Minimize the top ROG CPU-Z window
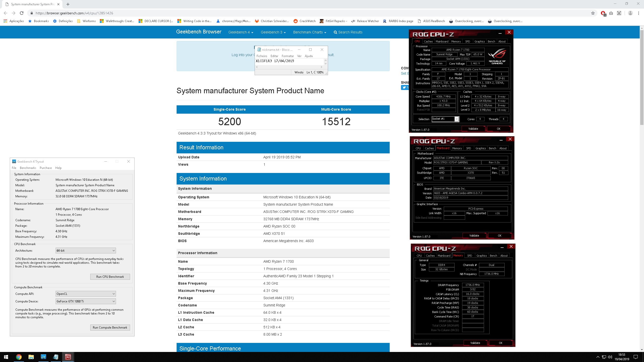The image size is (644, 362). 500,33
